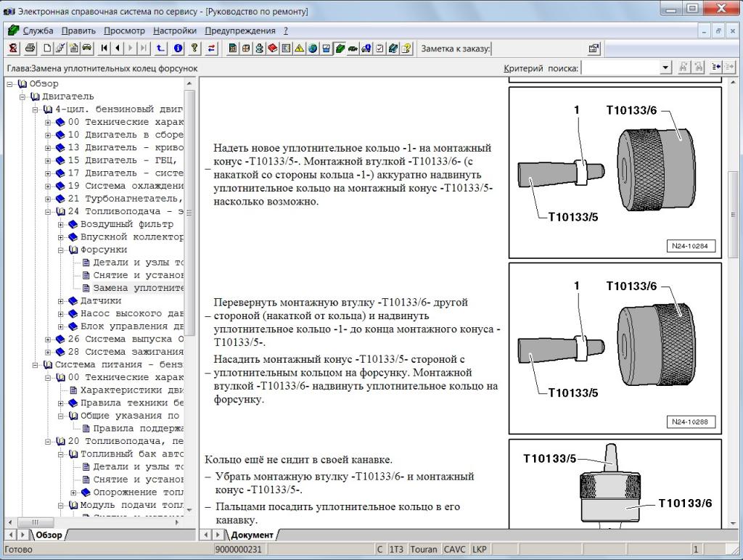Click the green book repair manual icon
The width and height of the screenshot is (743, 560).
pos(340,49)
